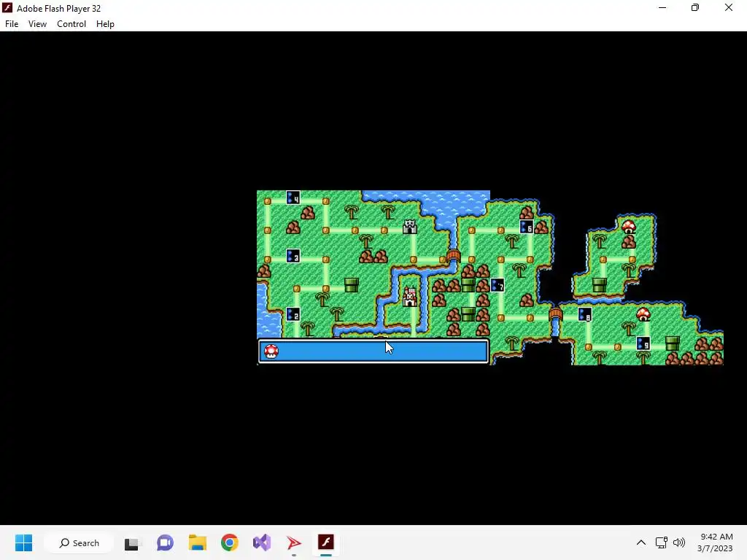Click the green warp pipe right of level 2
This screenshot has width=747, height=560.
point(351,285)
